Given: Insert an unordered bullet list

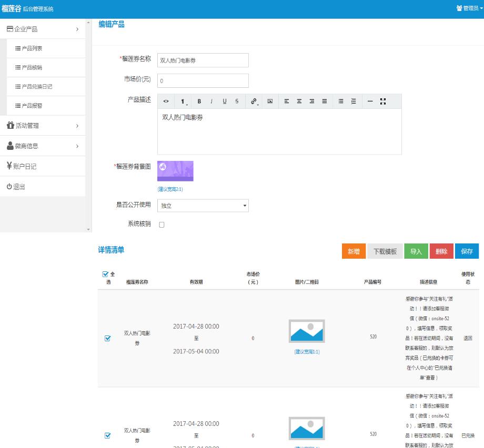Looking at the screenshot, I should 341,101.
